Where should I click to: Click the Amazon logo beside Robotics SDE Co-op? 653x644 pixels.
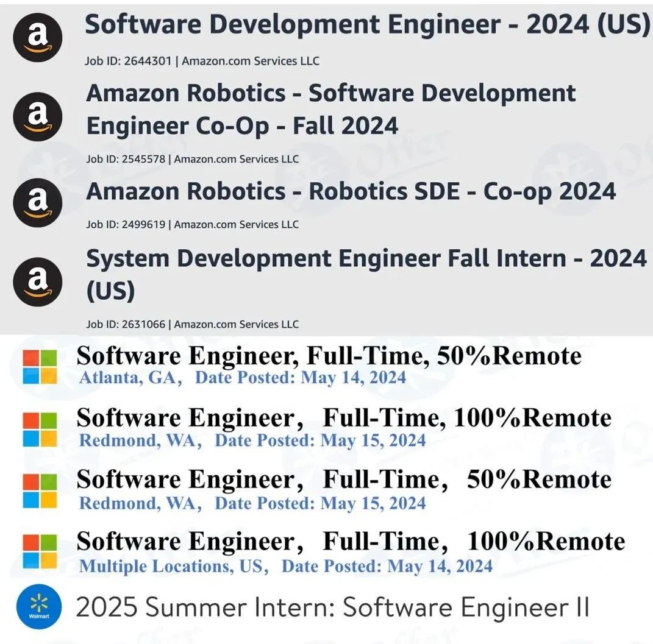(38, 203)
